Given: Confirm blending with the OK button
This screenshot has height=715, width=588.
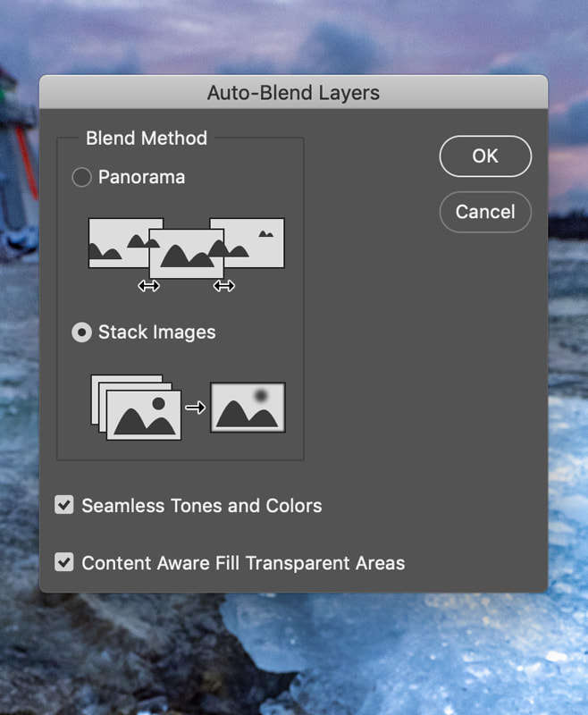Looking at the screenshot, I should (x=485, y=156).
